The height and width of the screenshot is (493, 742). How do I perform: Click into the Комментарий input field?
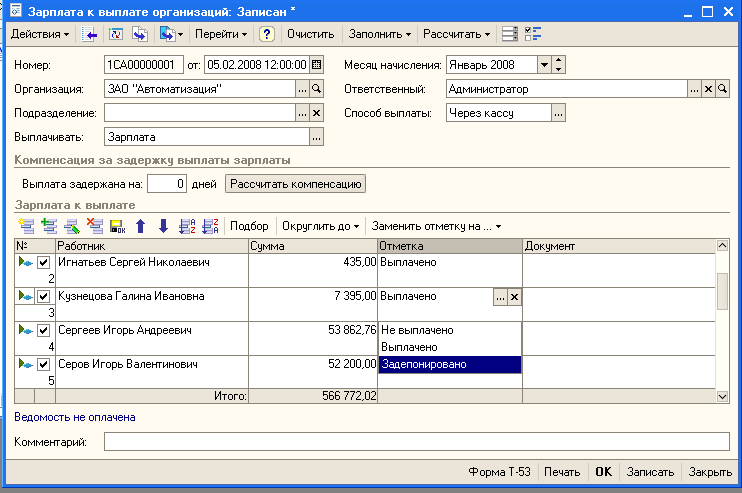(417, 442)
